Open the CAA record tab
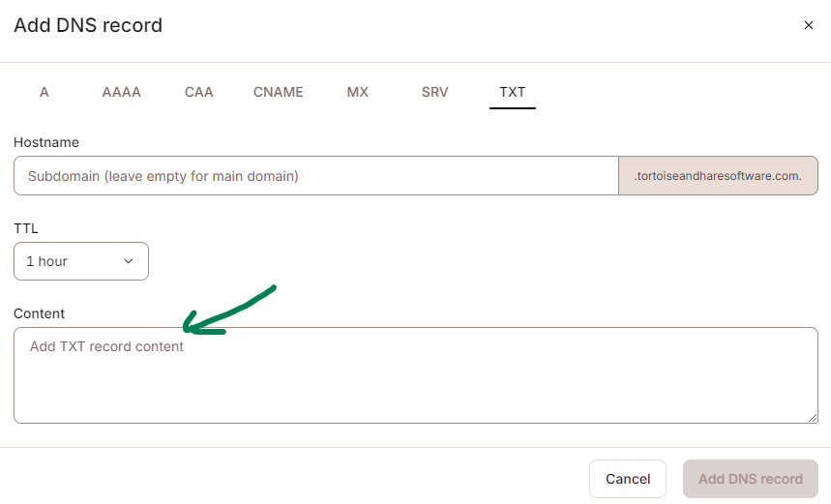Image resolution: width=831 pixels, height=504 pixels. (199, 92)
